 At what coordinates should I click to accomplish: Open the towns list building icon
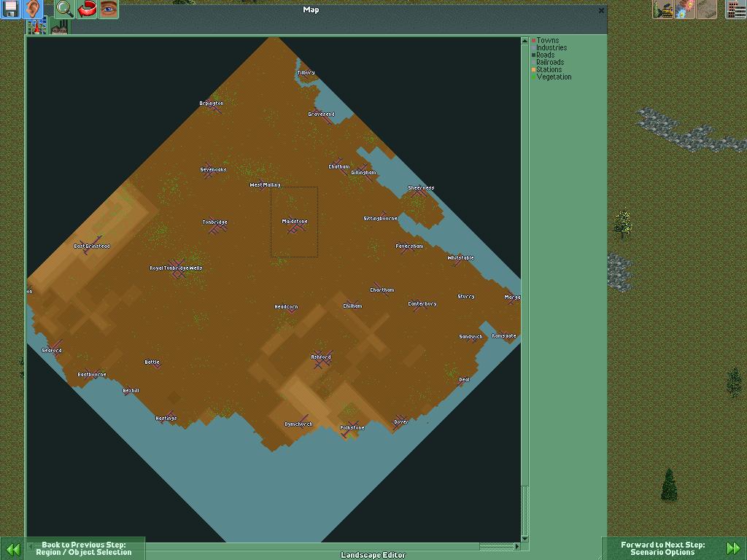[x=736, y=9]
